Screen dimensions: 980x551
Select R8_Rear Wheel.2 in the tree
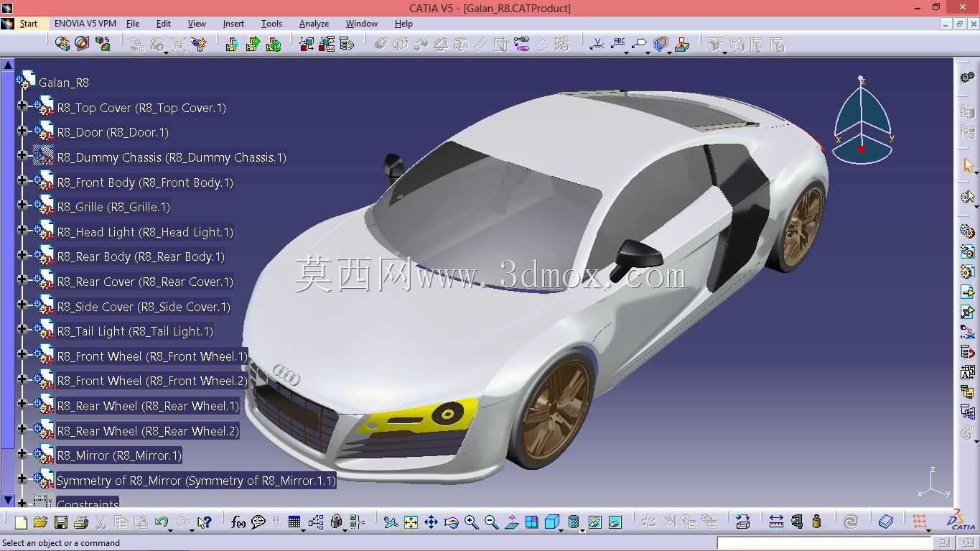click(148, 431)
